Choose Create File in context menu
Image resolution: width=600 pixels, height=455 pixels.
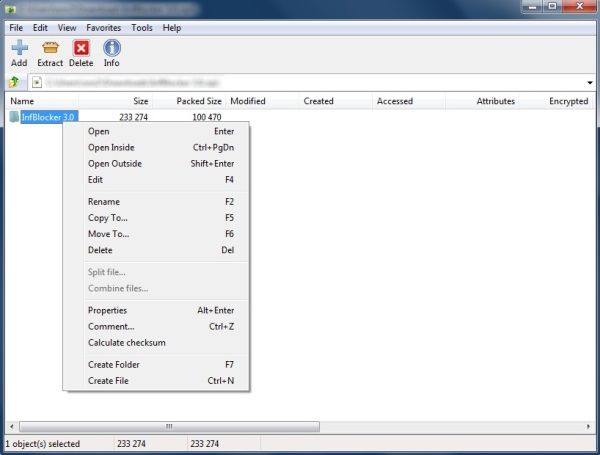(156, 381)
